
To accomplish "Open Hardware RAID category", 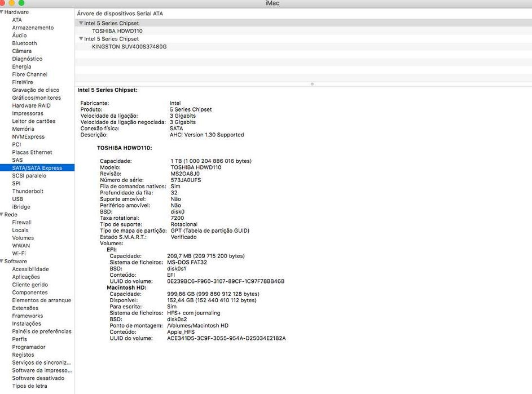I will (31, 105).
